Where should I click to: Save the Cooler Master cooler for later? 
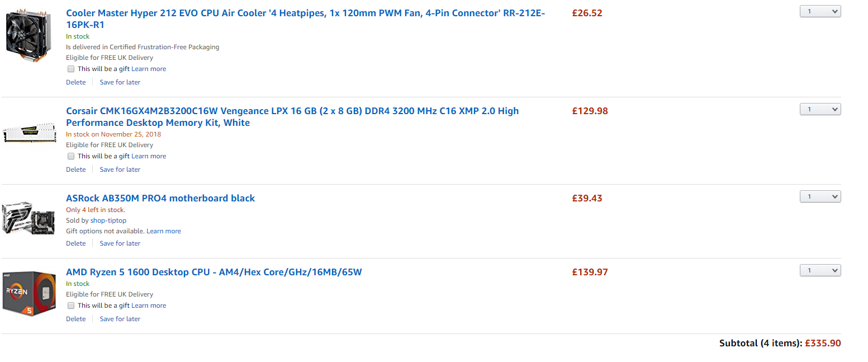click(120, 82)
